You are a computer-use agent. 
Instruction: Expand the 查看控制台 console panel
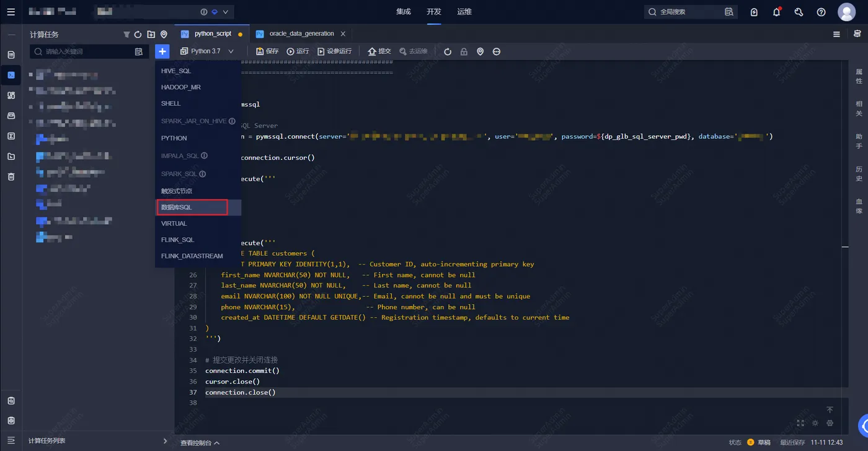pyautogui.click(x=200, y=443)
